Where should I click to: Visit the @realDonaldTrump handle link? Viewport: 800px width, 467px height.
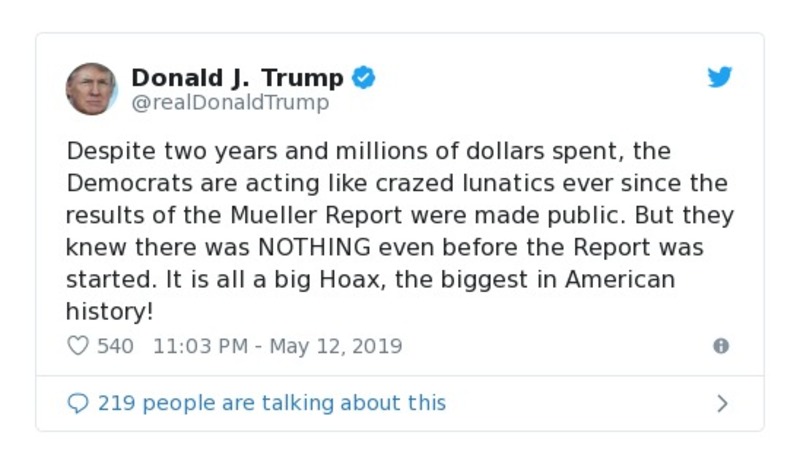tap(230, 103)
